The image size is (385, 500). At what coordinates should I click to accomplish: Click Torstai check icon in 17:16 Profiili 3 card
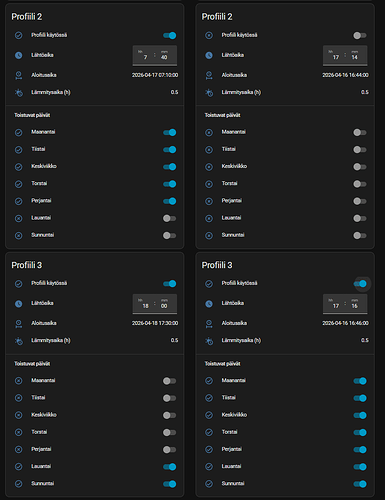[209, 432]
